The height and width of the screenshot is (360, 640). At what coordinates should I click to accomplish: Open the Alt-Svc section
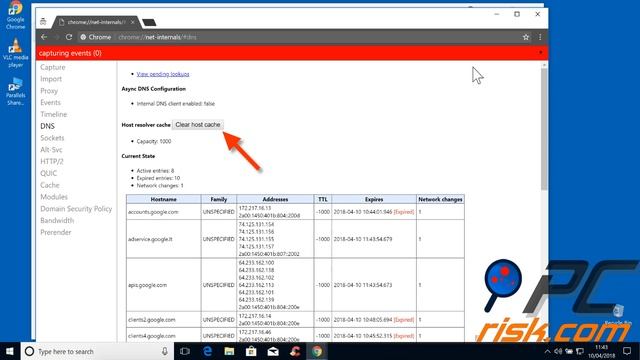coord(51,150)
